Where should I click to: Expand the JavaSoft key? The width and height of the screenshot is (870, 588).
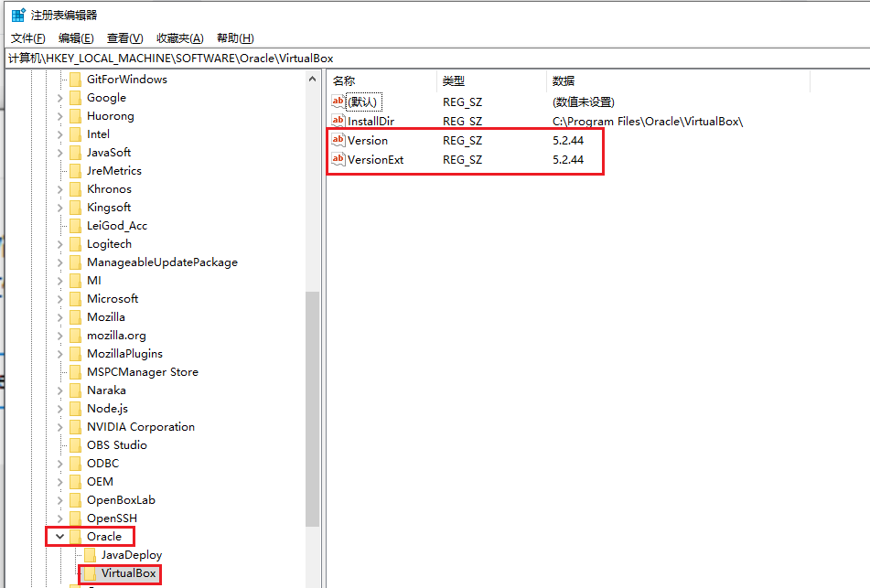(x=60, y=153)
